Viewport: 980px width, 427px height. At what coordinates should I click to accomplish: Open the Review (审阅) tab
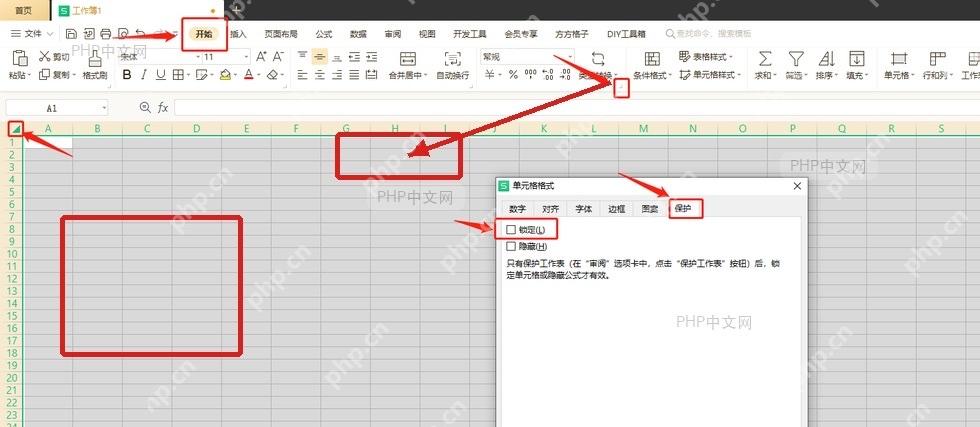click(392, 34)
